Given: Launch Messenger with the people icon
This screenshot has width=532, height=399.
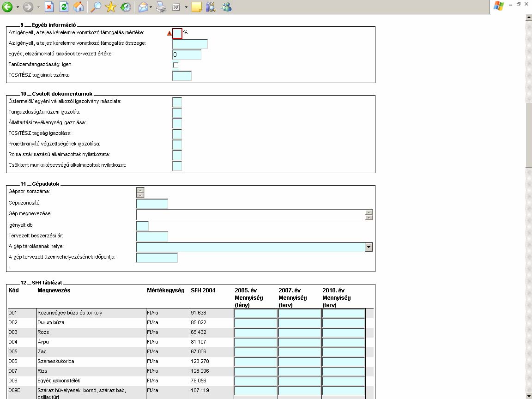Looking at the screenshot, I should point(226,7).
